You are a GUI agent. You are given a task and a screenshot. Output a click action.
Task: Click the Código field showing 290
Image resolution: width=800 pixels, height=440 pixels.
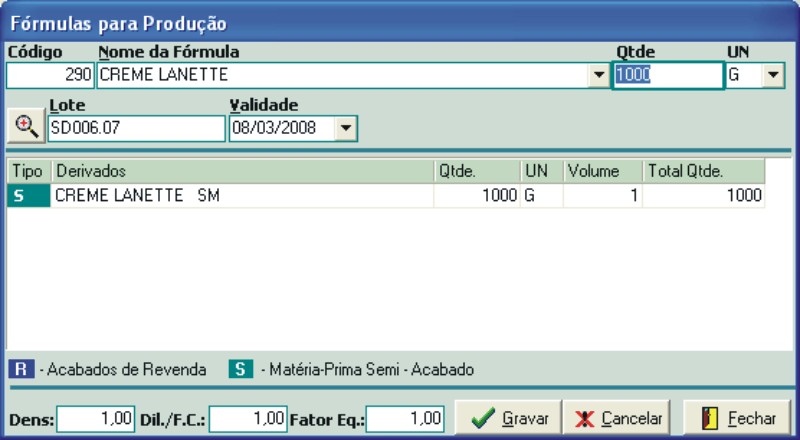tap(50, 76)
